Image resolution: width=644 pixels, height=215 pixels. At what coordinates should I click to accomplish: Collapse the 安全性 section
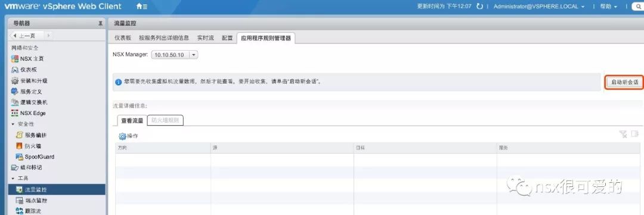13,124
